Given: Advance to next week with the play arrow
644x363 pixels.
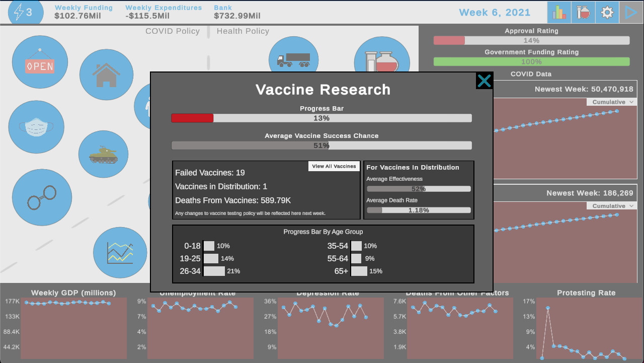Looking at the screenshot, I should (630, 11).
